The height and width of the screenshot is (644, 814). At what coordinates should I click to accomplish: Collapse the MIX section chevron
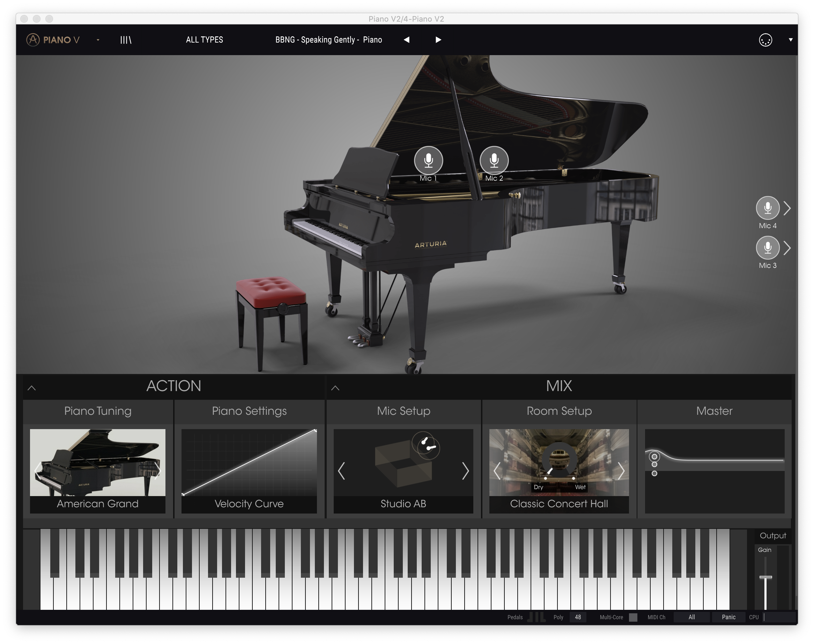coord(335,388)
